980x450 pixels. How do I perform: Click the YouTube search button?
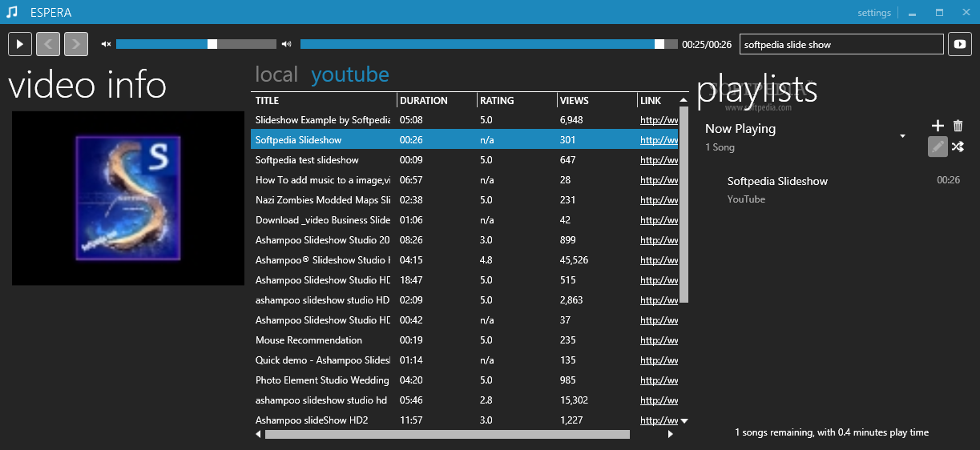pos(960,44)
